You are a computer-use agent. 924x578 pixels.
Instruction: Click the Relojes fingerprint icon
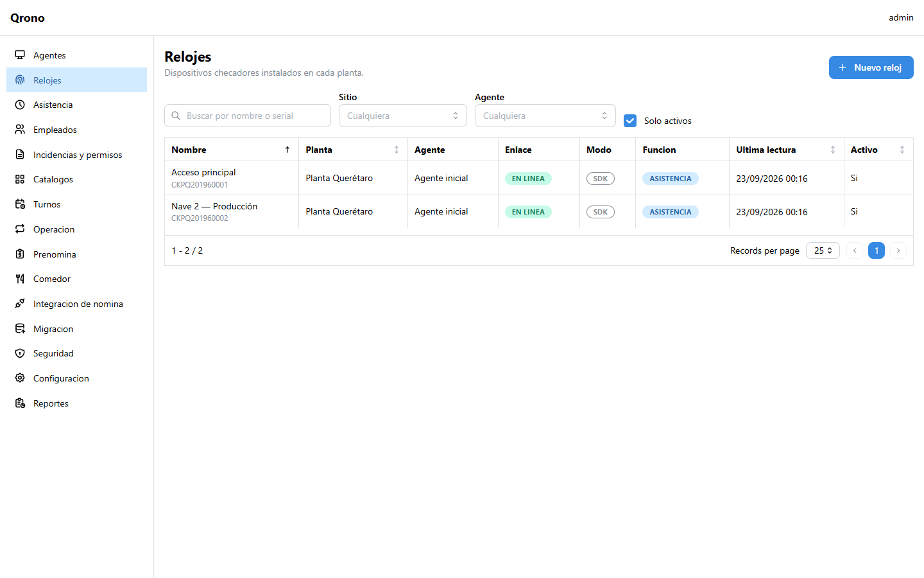(x=20, y=80)
